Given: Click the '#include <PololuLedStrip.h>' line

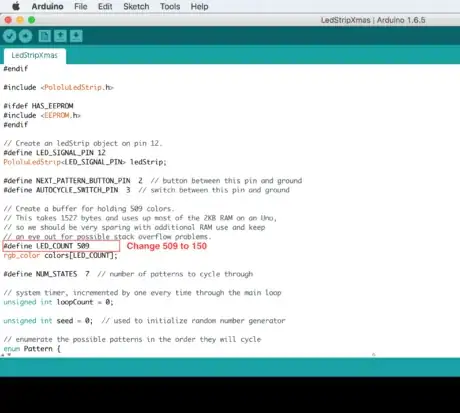Looking at the screenshot, I should 59,87.
